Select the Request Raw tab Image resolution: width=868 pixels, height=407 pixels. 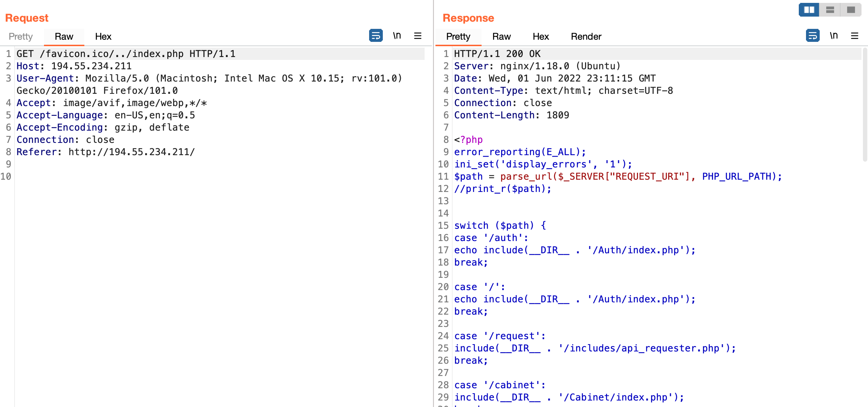point(64,36)
